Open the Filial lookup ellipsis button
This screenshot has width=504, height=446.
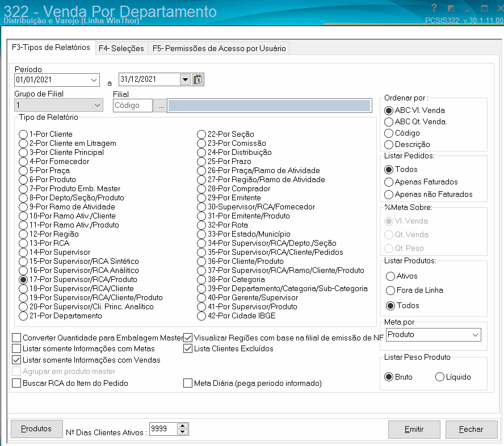pos(161,106)
